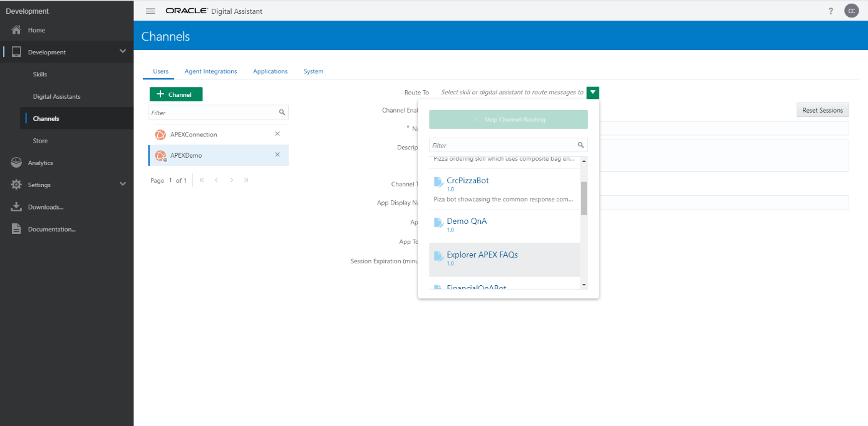This screenshot has height=426, width=868.
Task: Click the Reset Sessions button
Action: [822, 110]
